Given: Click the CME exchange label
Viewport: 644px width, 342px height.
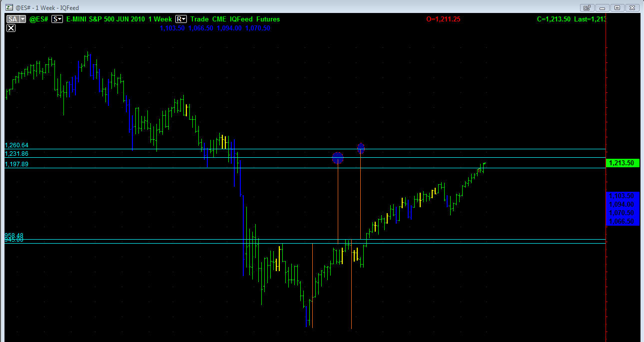Looking at the screenshot, I should click(x=218, y=19).
